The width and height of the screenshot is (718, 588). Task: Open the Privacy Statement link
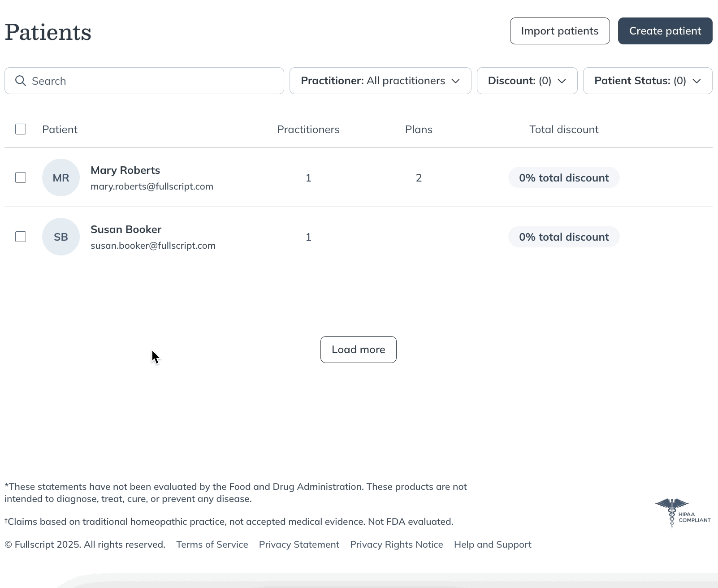point(299,545)
